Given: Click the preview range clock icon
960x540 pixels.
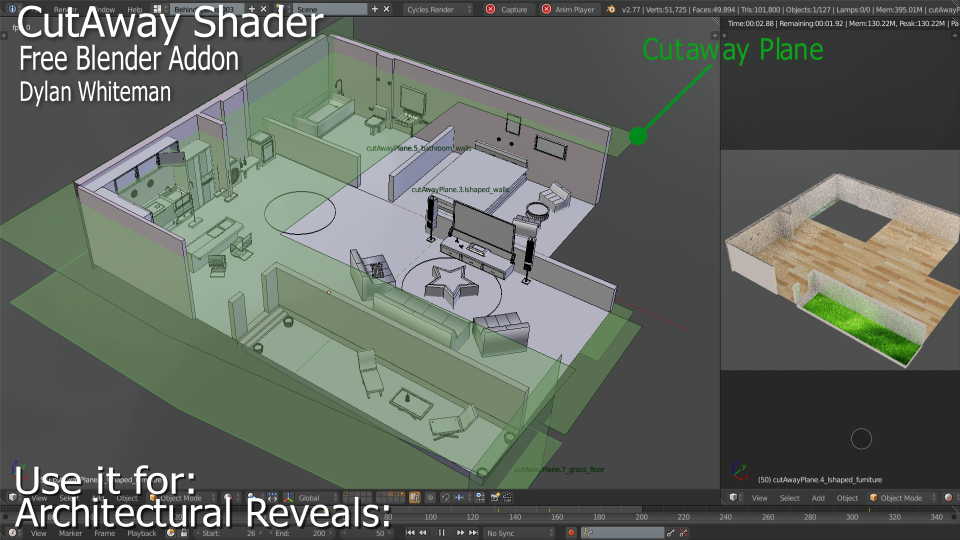Looking at the screenshot, I should [171, 533].
